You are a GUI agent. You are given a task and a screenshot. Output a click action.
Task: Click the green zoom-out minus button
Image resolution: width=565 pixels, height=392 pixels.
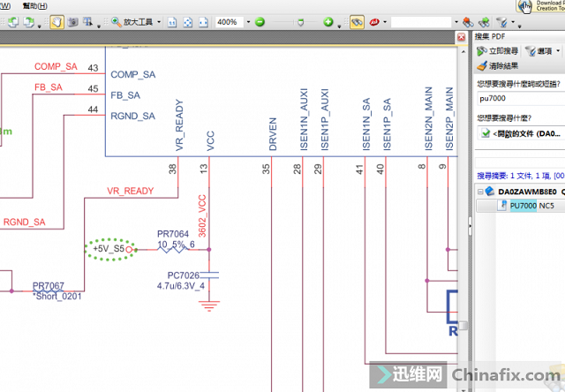pos(260,21)
